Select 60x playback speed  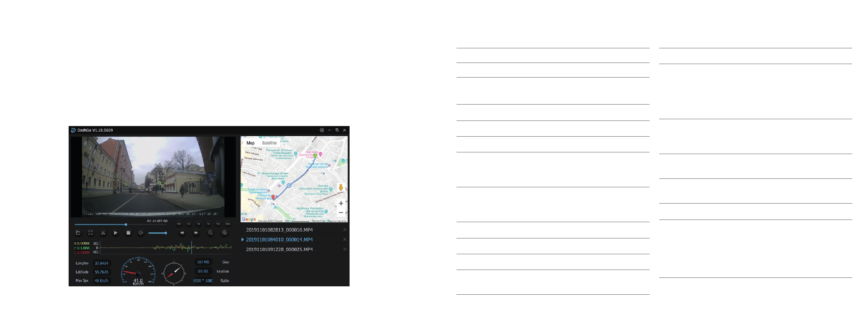pyautogui.click(x=227, y=224)
